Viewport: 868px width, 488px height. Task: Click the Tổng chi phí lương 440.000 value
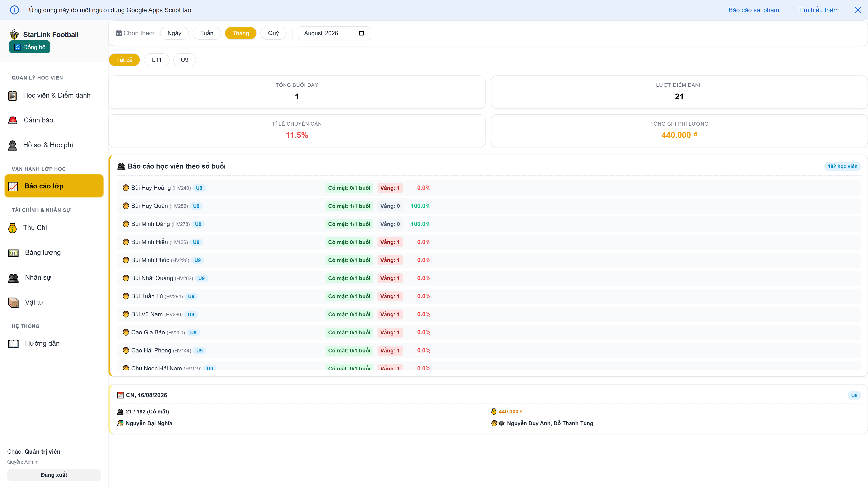point(679,135)
